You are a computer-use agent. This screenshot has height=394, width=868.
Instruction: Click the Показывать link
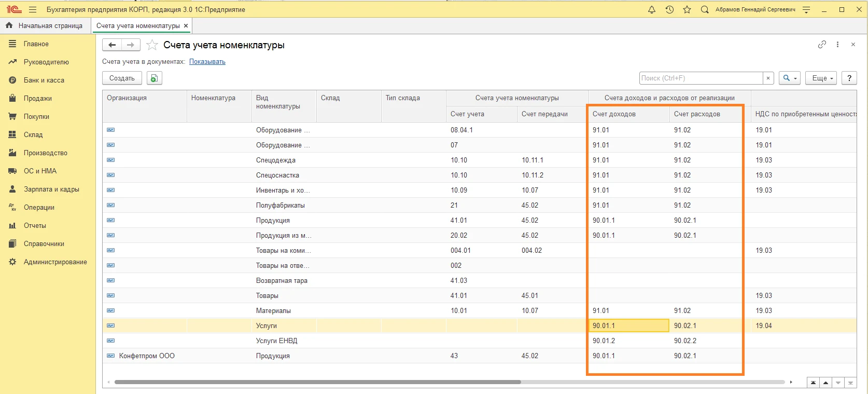pyautogui.click(x=207, y=62)
